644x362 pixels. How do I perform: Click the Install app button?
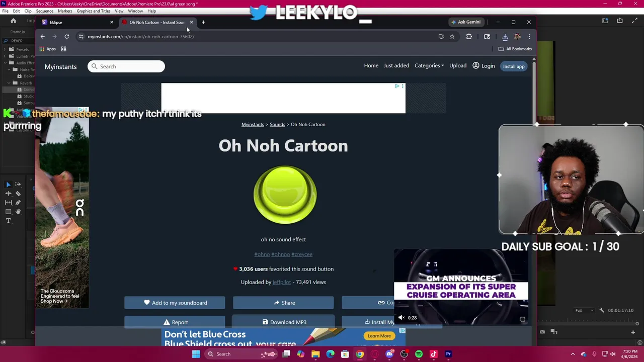[x=514, y=66]
